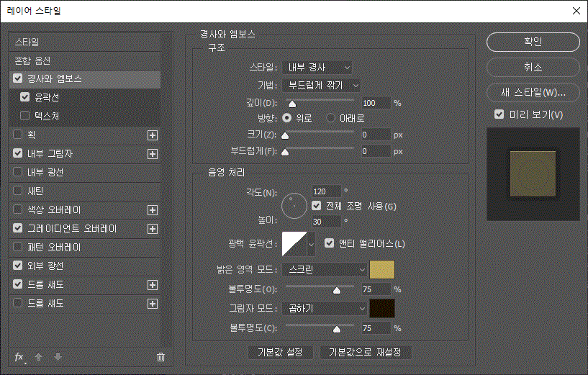The width and height of the screenshot is (588, 375).
Task: Click the move effect up arrow icon
Action: 39,357
